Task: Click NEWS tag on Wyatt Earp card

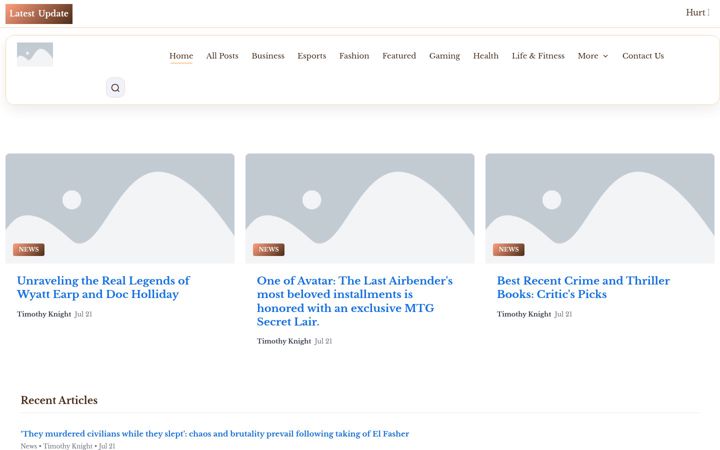Action: coord(28,249)
